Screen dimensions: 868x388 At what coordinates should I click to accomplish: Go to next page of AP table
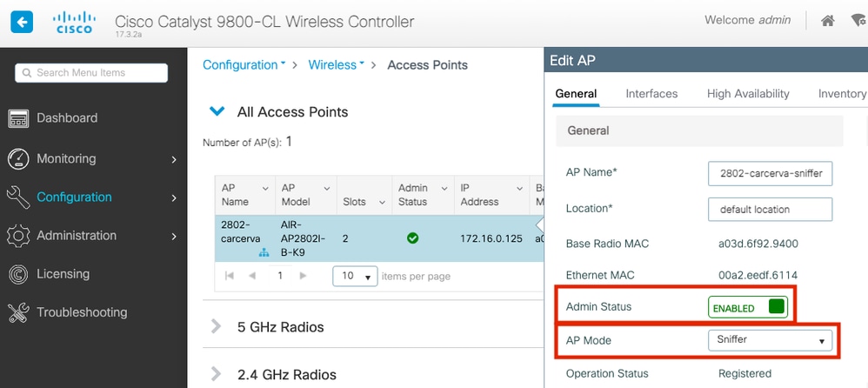[x=303, y=275]
